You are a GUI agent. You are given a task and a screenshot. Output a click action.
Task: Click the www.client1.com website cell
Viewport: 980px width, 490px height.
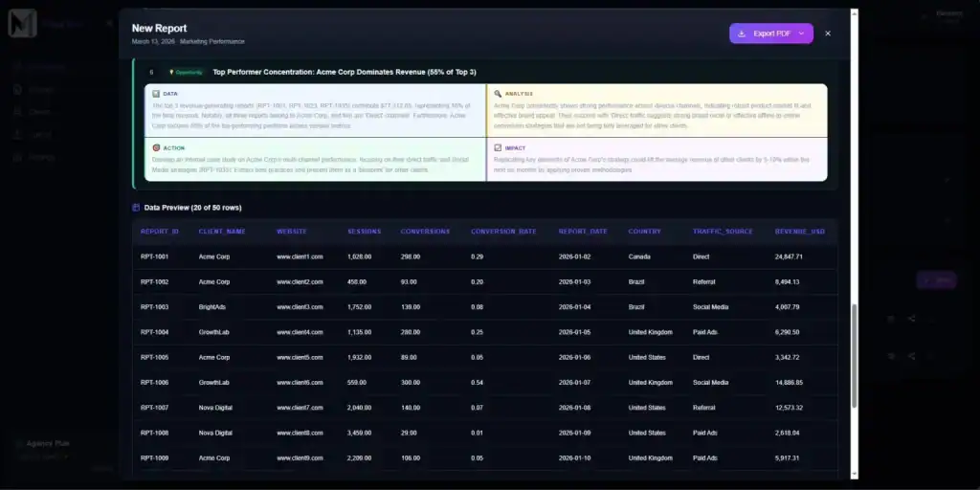pyautogui.click(x=300, y=256)
